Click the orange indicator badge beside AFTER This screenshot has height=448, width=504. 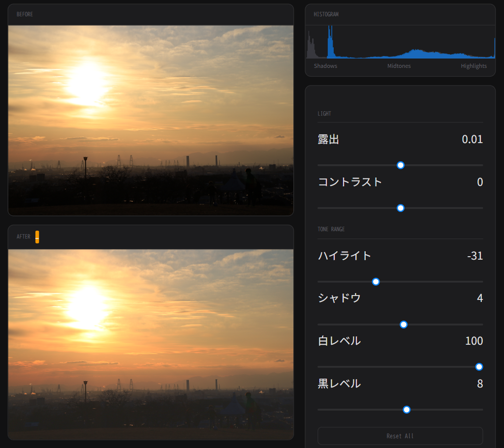click(x=37, y=237)
